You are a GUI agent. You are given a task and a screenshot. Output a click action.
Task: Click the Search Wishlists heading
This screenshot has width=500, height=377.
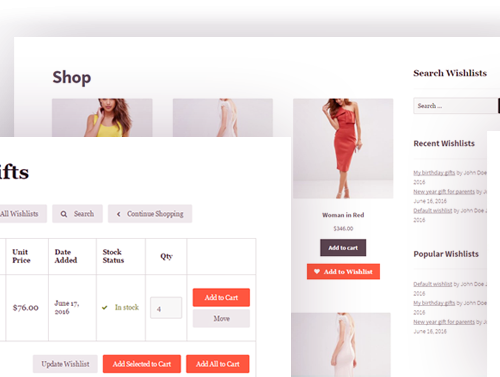click(x=450, y=73)
